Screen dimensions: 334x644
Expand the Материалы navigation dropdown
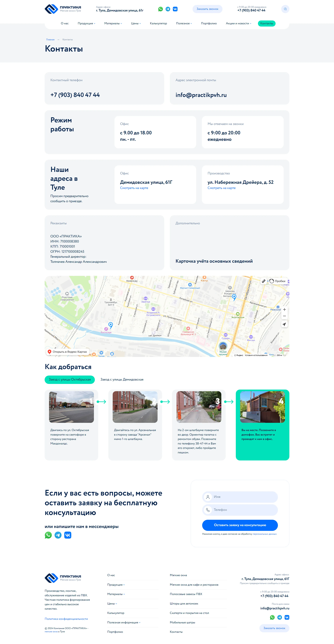[x=113, y=24]
